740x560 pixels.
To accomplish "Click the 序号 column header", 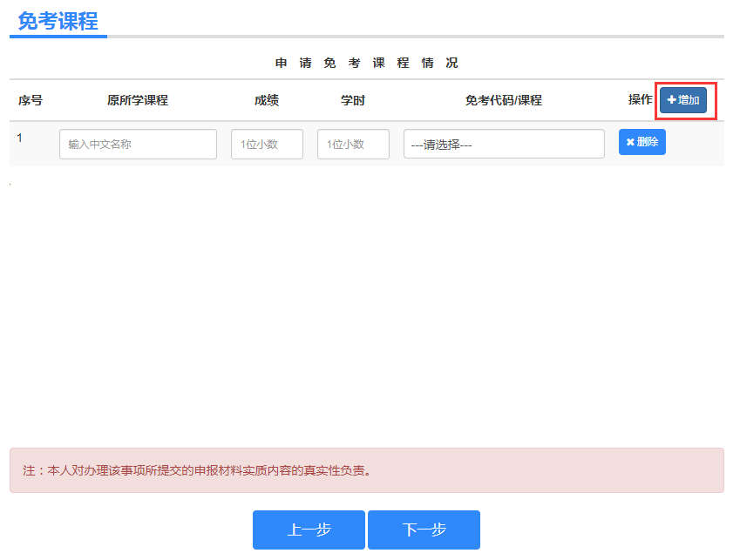I will tap(31, 100).
